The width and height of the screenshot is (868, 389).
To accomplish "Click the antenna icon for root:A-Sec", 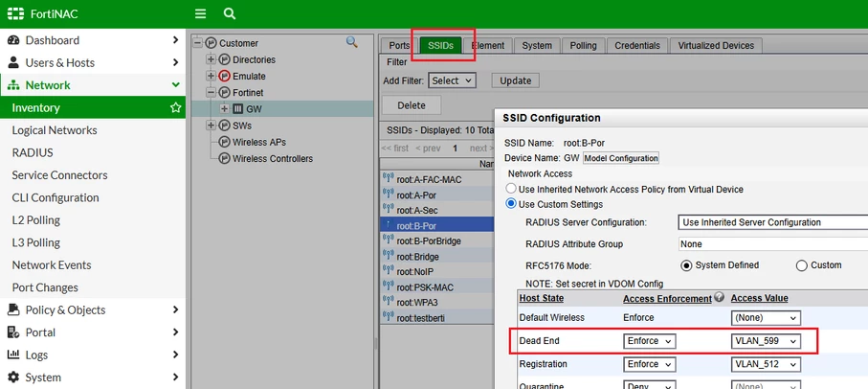I will pos(389,210).
